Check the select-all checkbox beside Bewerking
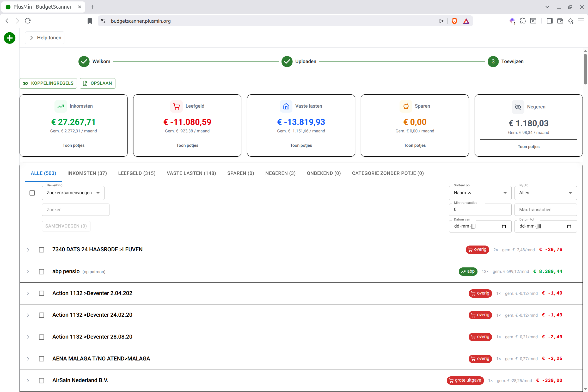588x392 pixels. tap(32, 193)
